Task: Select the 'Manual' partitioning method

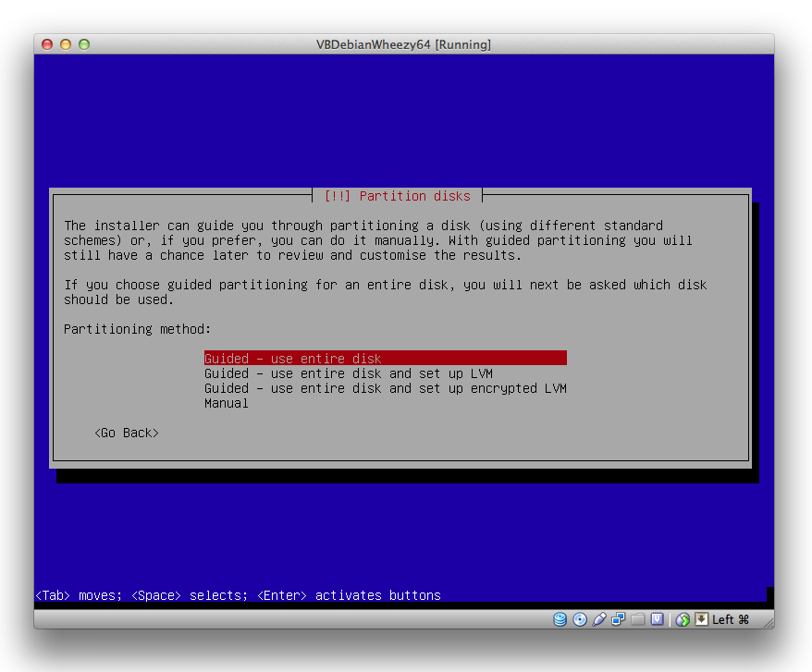Action: pos(227,403)
